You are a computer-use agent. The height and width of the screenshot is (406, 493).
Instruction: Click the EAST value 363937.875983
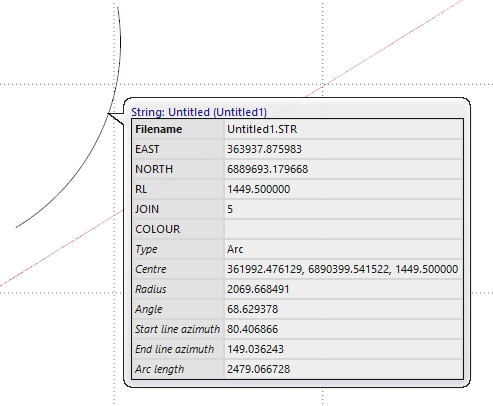pyautogui.click(x=264, y=149)
